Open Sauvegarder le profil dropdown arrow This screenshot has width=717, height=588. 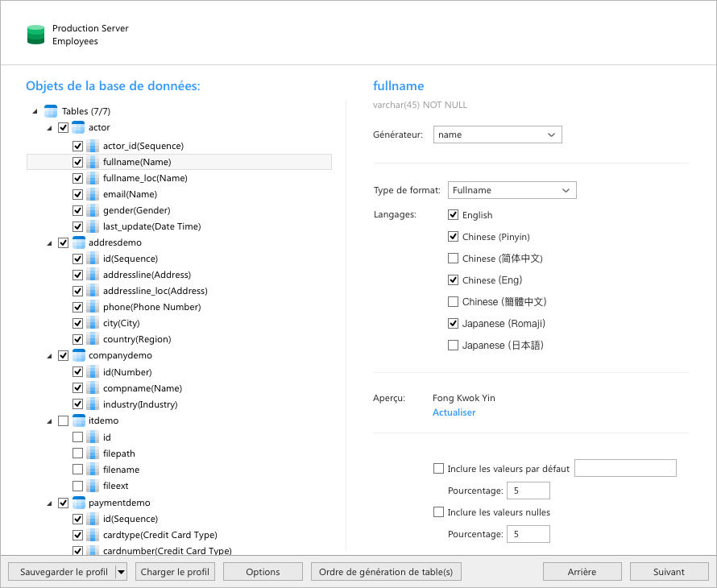[121, 572]
